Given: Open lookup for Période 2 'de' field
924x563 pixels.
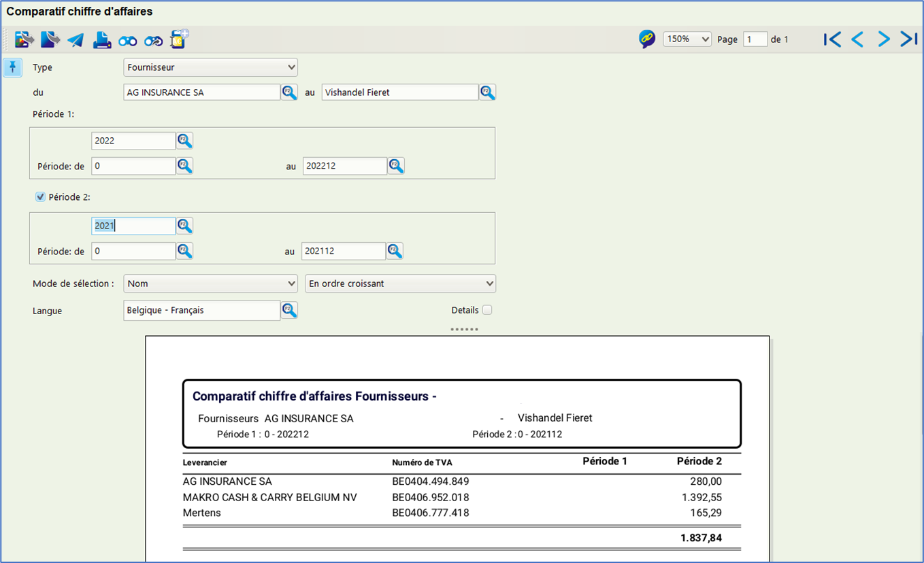Looking at the screenshot, I should pyautogui.click(x=184, y=251).
